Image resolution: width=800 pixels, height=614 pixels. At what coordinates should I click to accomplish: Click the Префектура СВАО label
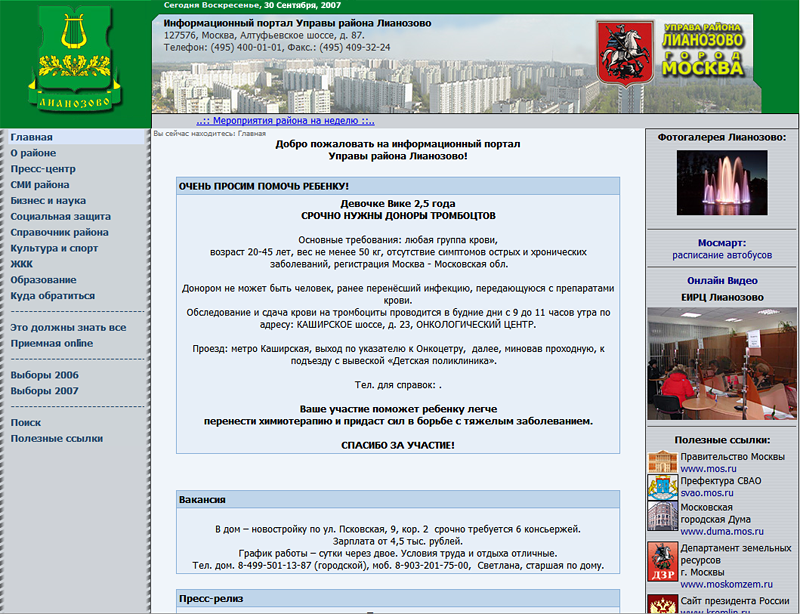pyautogui.click(x=720, y=481)
